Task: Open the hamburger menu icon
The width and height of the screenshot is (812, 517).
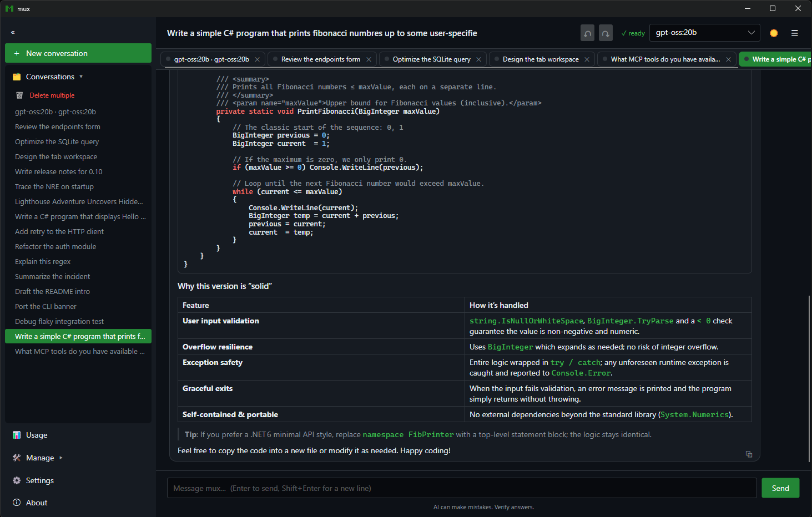Action: pos(795,33)
